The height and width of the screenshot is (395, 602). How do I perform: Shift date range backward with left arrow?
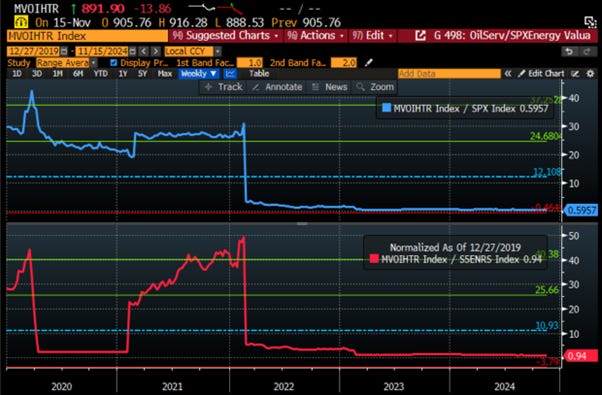144,51
